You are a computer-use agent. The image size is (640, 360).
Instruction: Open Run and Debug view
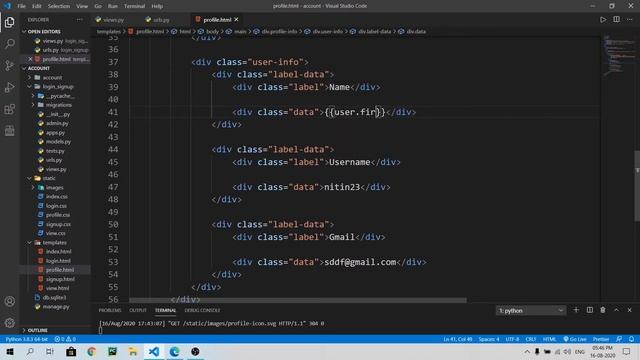(x=9, y=87)
